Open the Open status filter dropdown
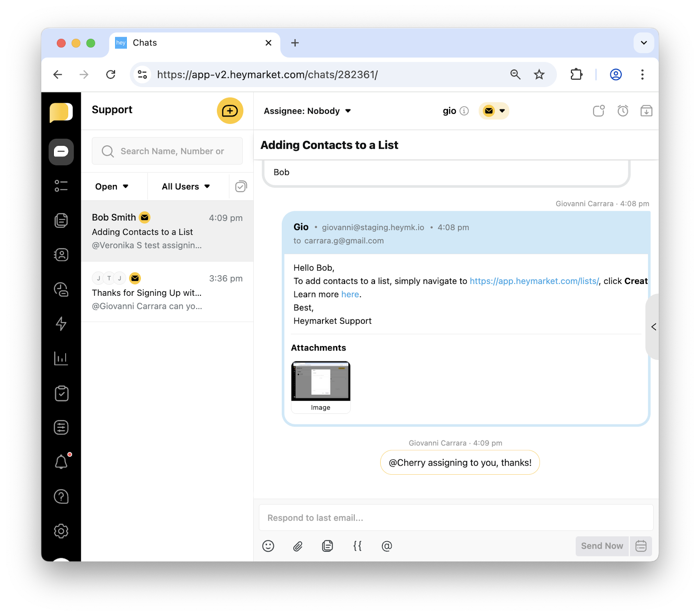The height and width of the screenshot is (616, 700). click(x=112, y=186)
